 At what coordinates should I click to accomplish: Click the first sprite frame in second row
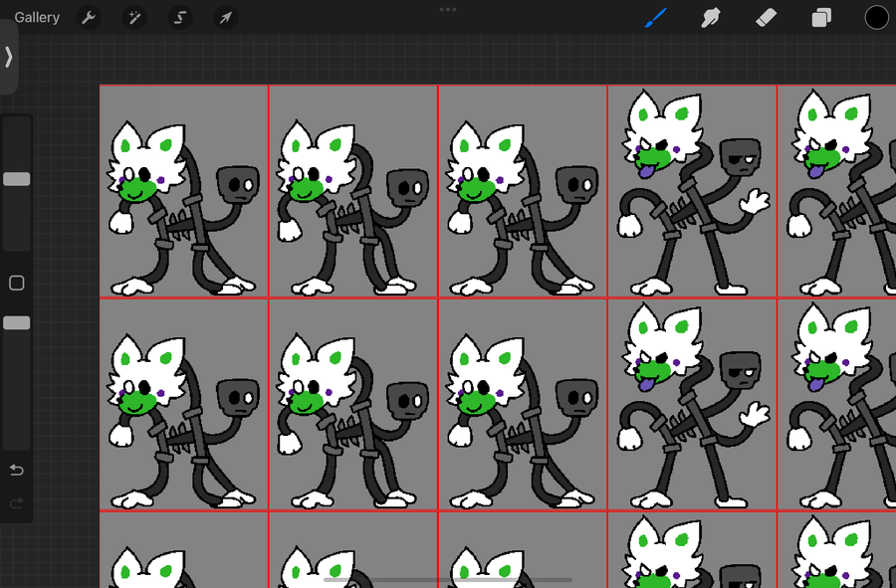coord(183,404)
